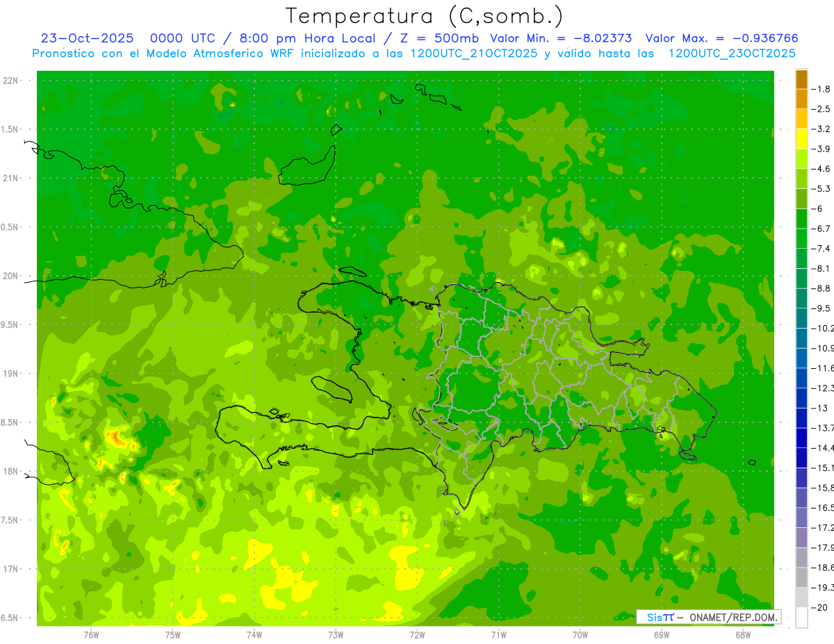Click the 18N latitude axis label
Image resolution: width=834 pixels, height=644 pixels.
[11, 471]
